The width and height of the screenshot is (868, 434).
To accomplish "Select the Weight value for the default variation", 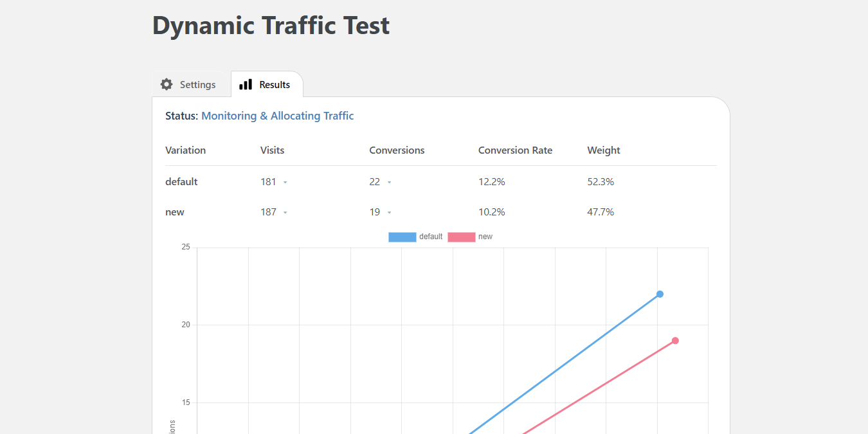I will click(601, 182).
